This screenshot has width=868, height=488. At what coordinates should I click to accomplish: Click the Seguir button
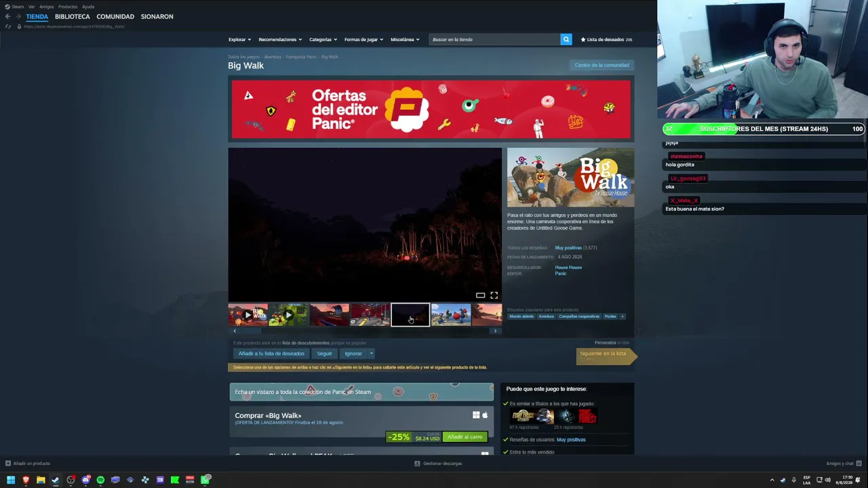pyautogui.click(x=325, y=354)
